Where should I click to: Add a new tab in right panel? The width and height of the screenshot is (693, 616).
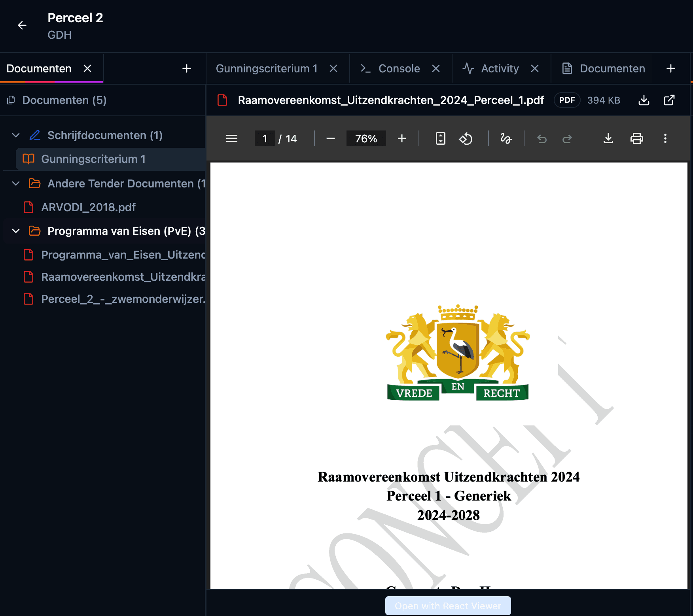tap(671, 68)
